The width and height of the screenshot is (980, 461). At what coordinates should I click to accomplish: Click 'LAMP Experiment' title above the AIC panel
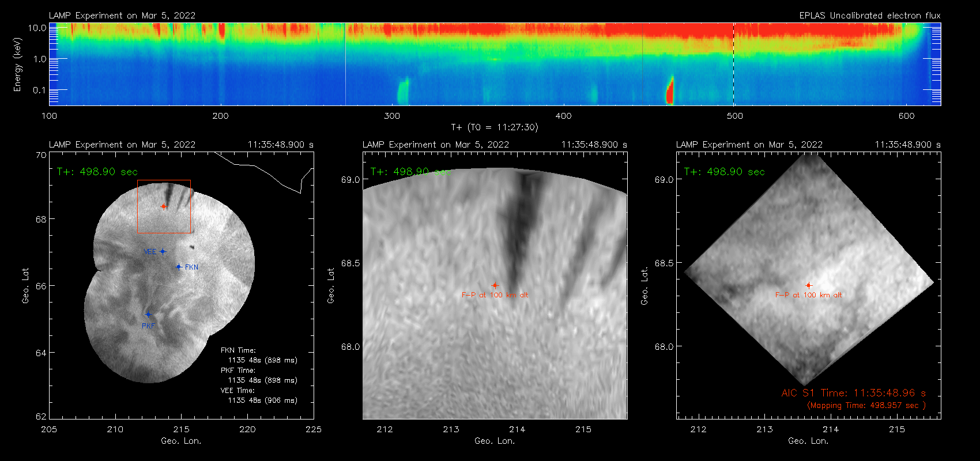click(749, 145)
